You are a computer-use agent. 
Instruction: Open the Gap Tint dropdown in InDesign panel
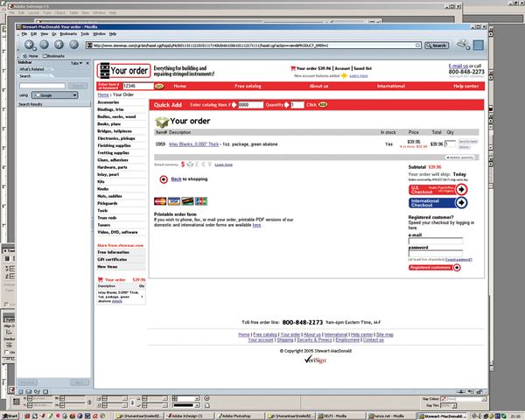click(x=454, y=406)
